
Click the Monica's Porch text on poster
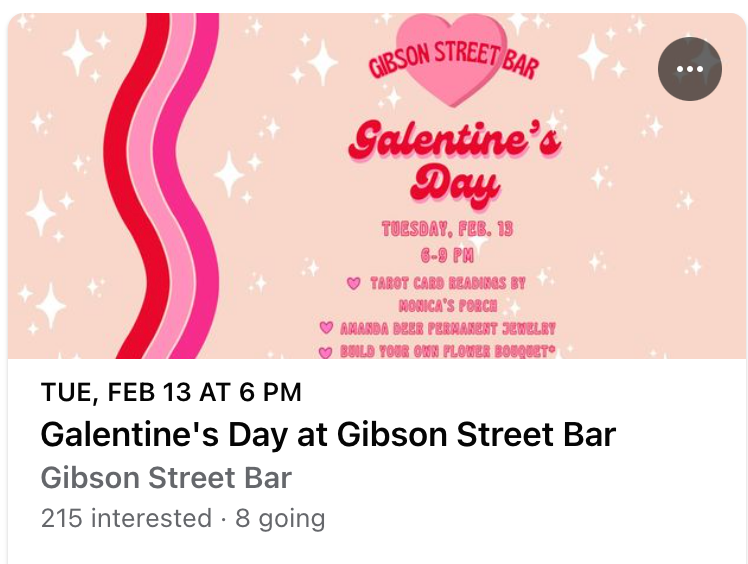point(447,306)
